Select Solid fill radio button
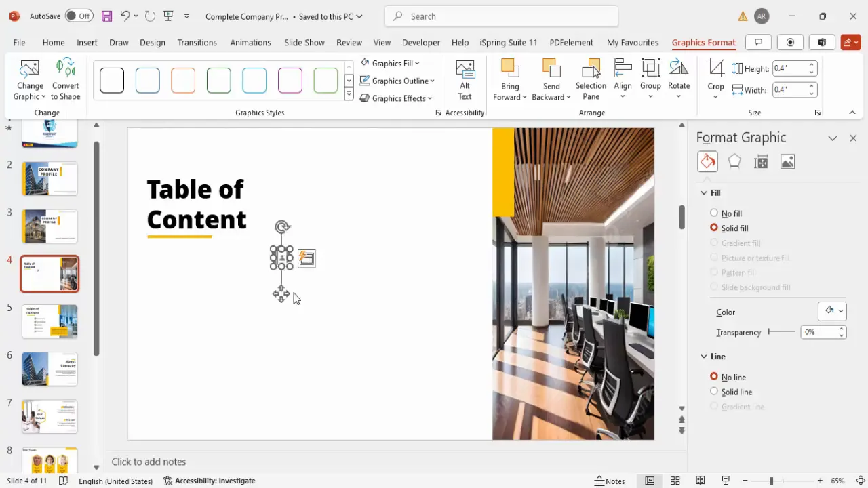Screen dimensions: 868x488 [x=714, y=228]
